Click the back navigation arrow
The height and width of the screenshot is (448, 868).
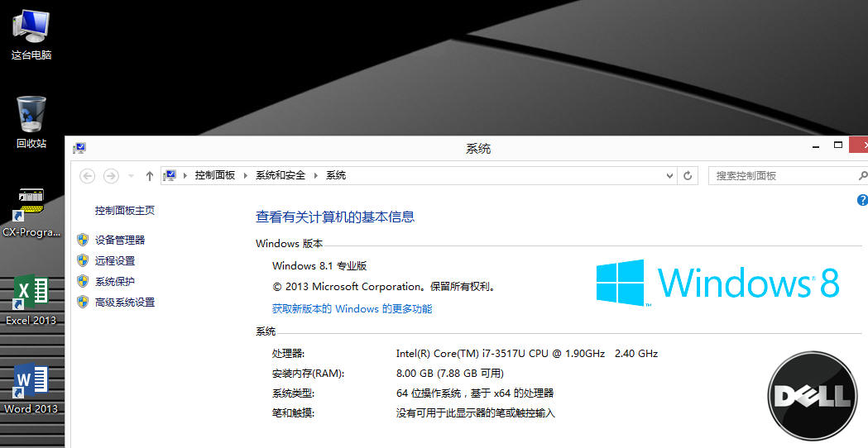click(88, 176)
